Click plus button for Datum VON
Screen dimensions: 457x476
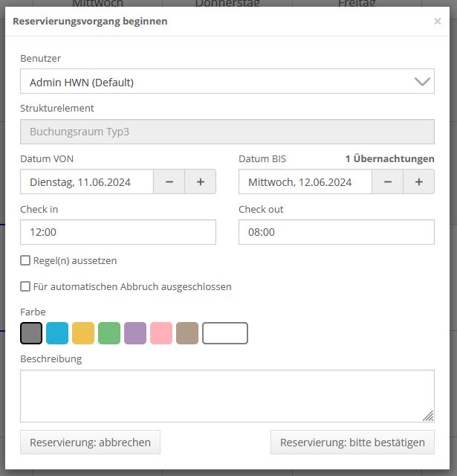point(201,182)
